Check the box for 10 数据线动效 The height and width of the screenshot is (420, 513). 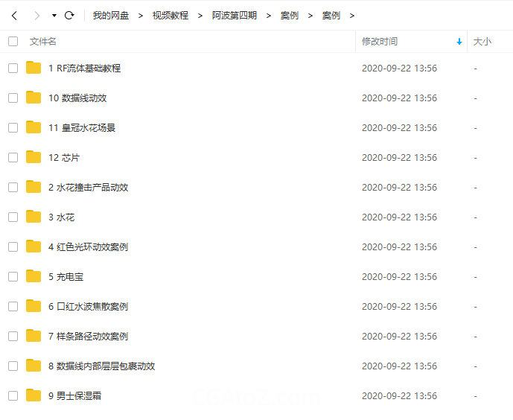click(x=13, y=98)
